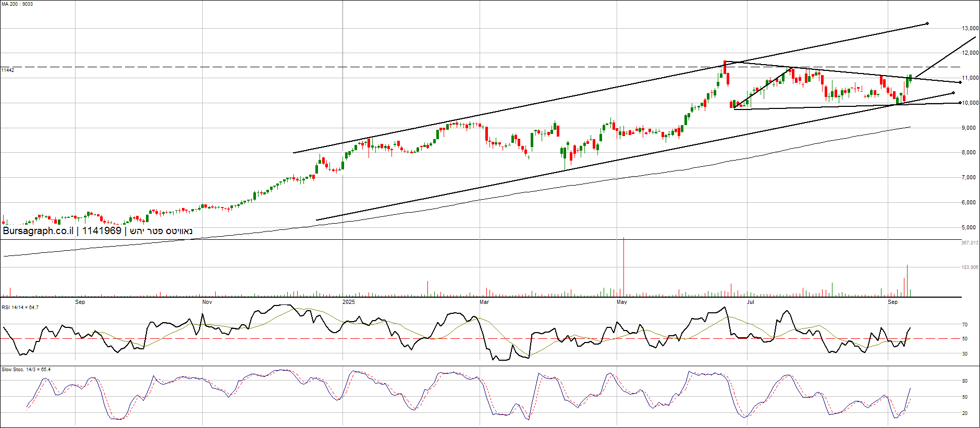This screenshot has height=428, width=980.
Task: Click the Mar month marker on time axis
Action: click(x=484, y=302)
